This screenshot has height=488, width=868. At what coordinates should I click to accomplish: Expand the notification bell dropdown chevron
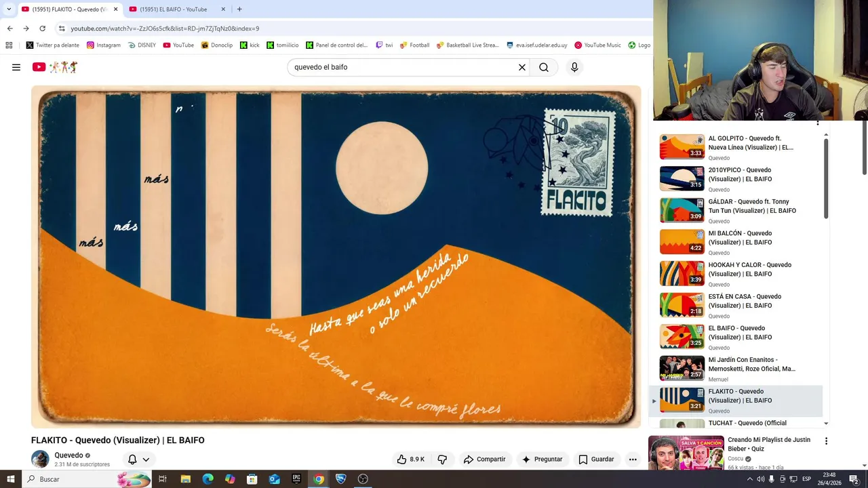(146, 460)
